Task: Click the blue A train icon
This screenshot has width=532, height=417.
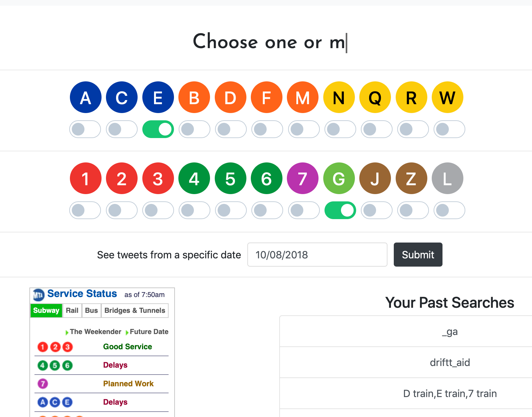Action: tap(85, 97)
